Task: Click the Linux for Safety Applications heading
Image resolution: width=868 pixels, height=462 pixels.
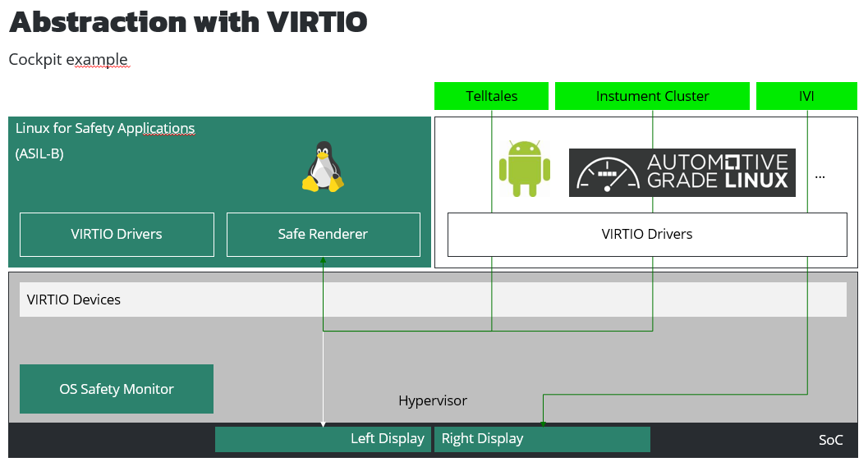Action: [x=105, y=128]
